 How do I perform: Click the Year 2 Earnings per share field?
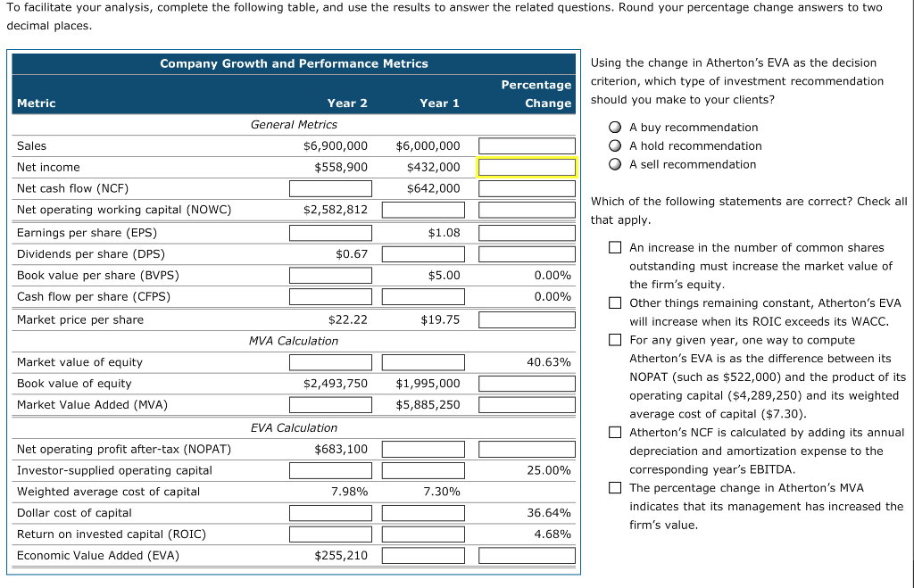click(x=330, y=232)
